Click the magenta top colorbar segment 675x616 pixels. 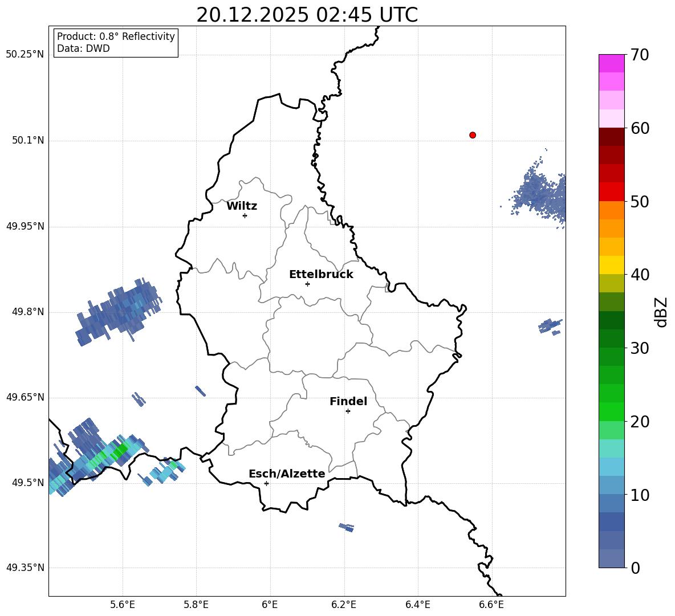click(x=612, y=63)
